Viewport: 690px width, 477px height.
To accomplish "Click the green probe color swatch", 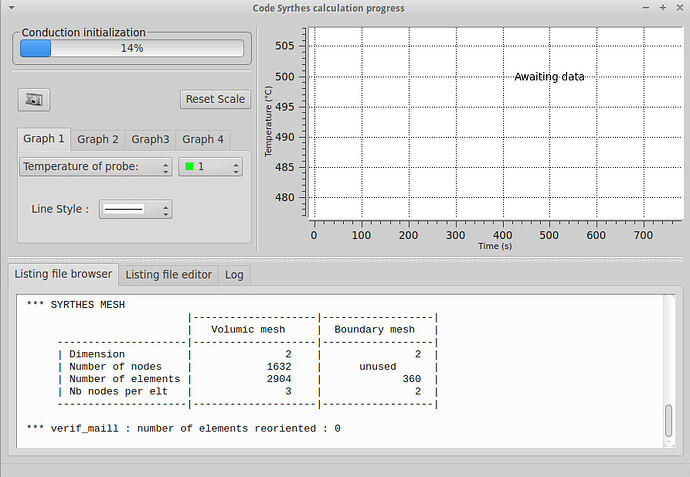I will click(x=189, y=166).
